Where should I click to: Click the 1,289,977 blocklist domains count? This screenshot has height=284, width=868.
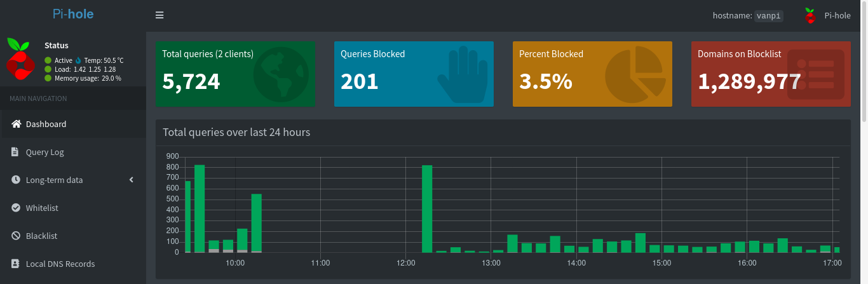pyautogui.click(x=749, y=81)
